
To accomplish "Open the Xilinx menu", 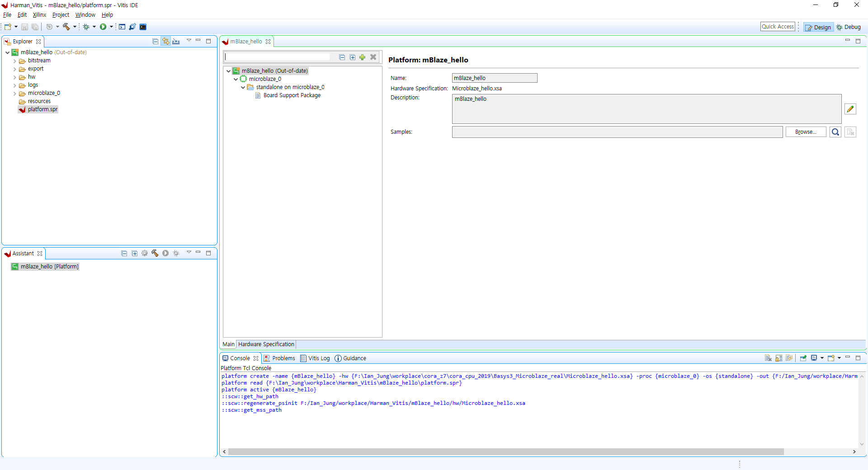I will click(x=39, y=15).
